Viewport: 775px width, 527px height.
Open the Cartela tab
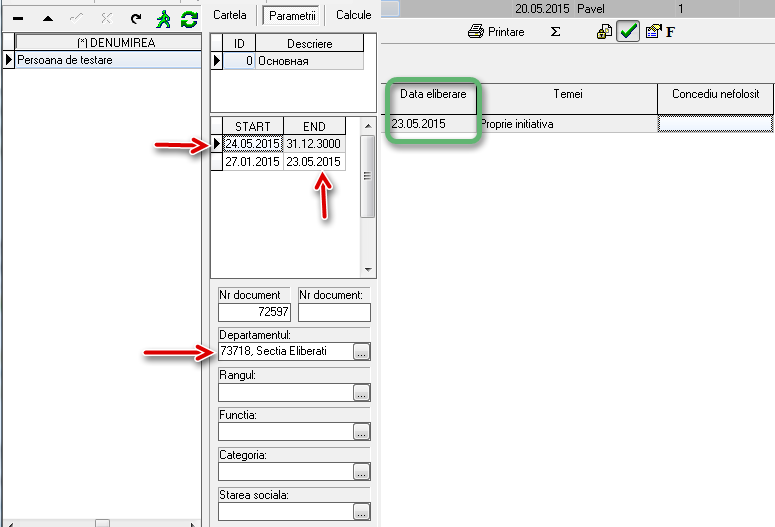(x=230, y=15)
